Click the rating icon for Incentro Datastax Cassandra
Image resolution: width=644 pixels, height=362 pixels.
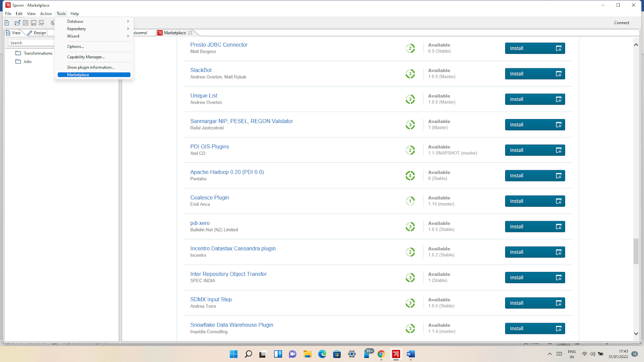click(410, 252)
